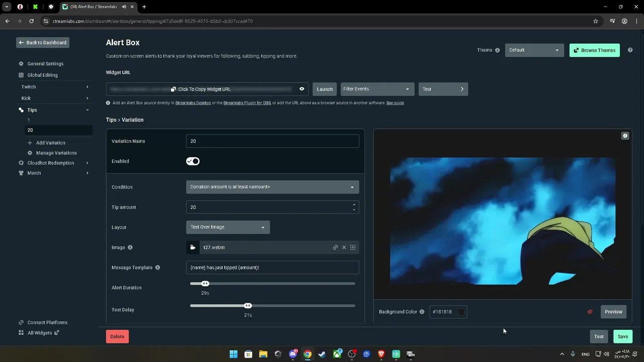This screenshot has height=362, width=644.
Task: Open the General Settings gear icon
Action: [21, 64]
